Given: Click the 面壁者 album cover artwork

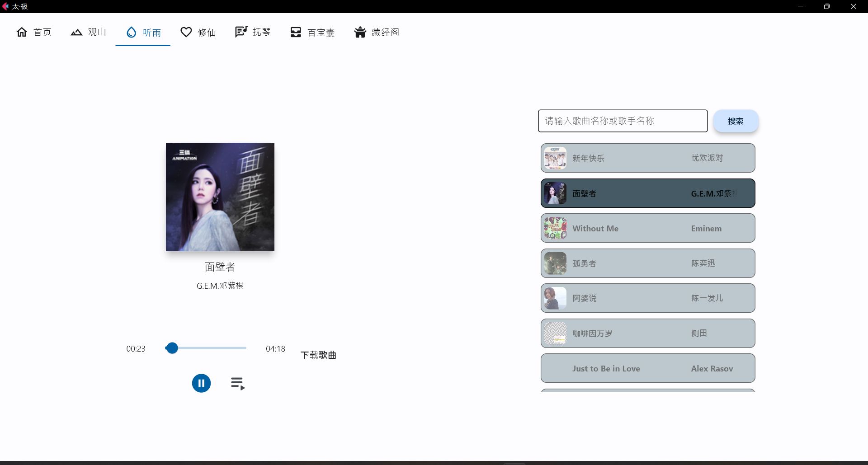Looking at the screenshot, I should coord(220,197).
